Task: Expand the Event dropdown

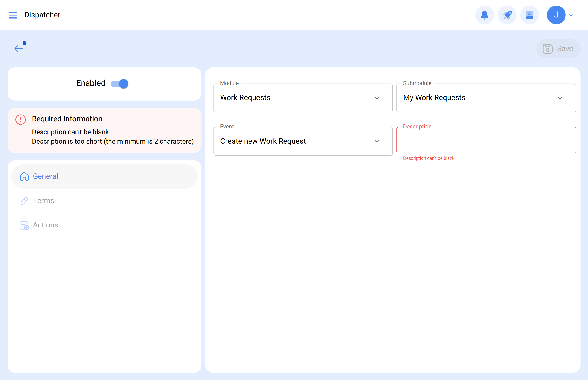Action: click(303, 141)
